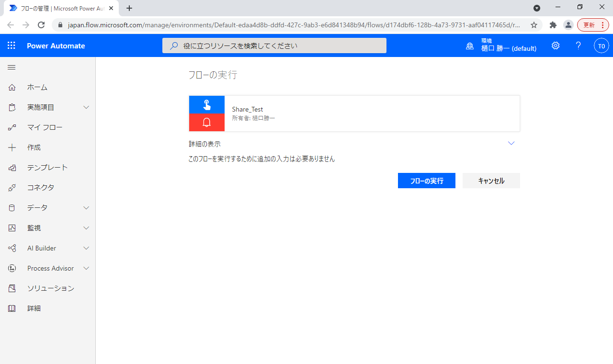Open テンプレート in the sidebar

tap(47, 168)
